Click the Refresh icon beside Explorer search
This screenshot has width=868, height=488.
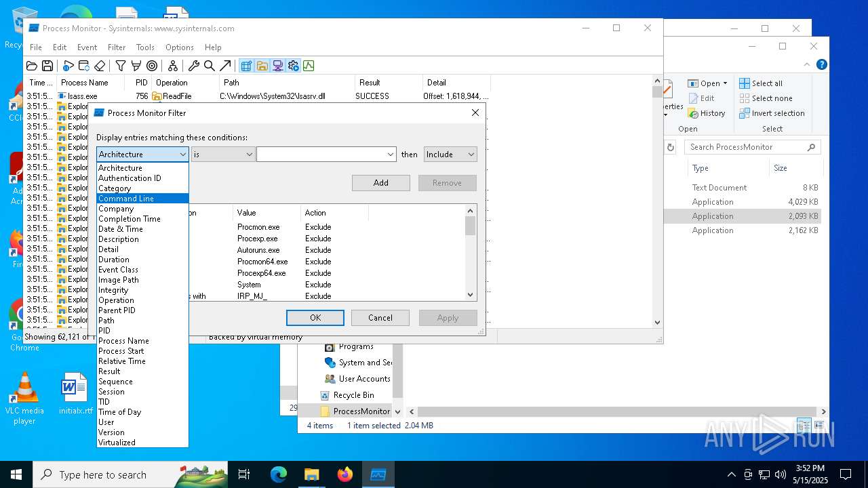671,147
